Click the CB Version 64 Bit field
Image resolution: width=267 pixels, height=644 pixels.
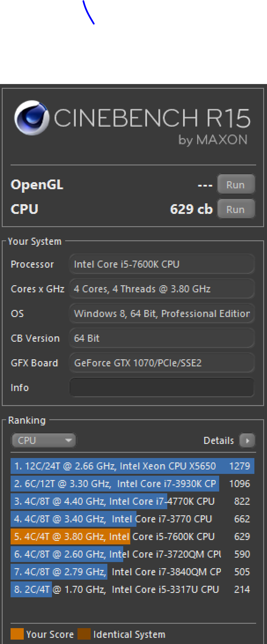pos(162,338)
